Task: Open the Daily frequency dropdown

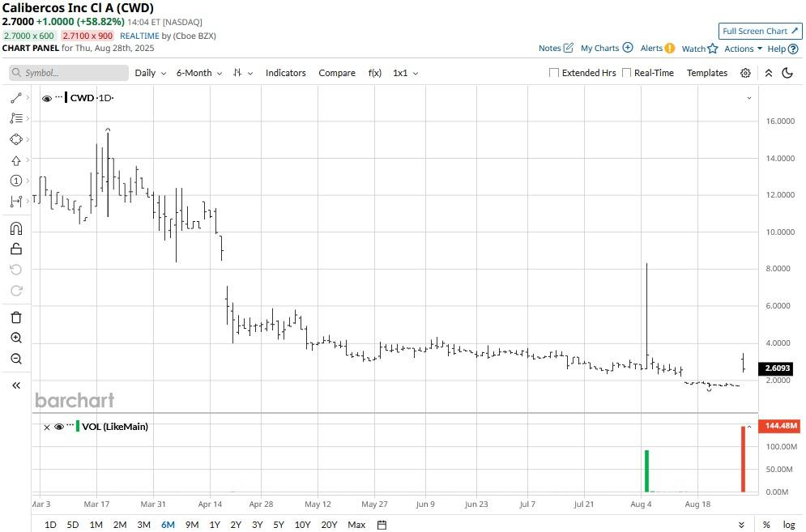Action: (x=150, y=73)
